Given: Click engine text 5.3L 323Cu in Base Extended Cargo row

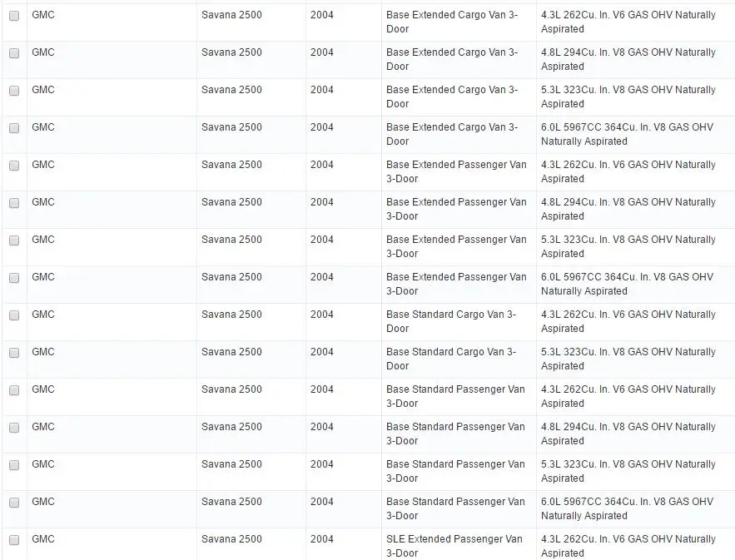Looking at the screenshot, I should 628,97.
